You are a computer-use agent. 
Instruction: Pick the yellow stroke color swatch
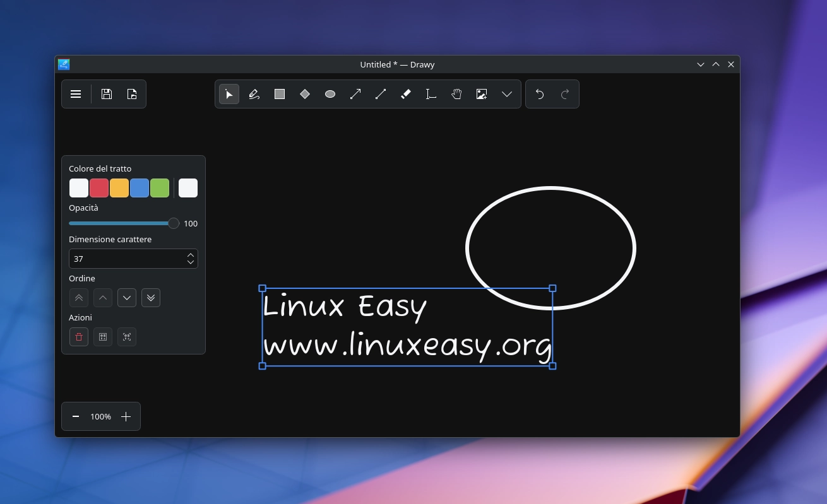tap(119, 188)
